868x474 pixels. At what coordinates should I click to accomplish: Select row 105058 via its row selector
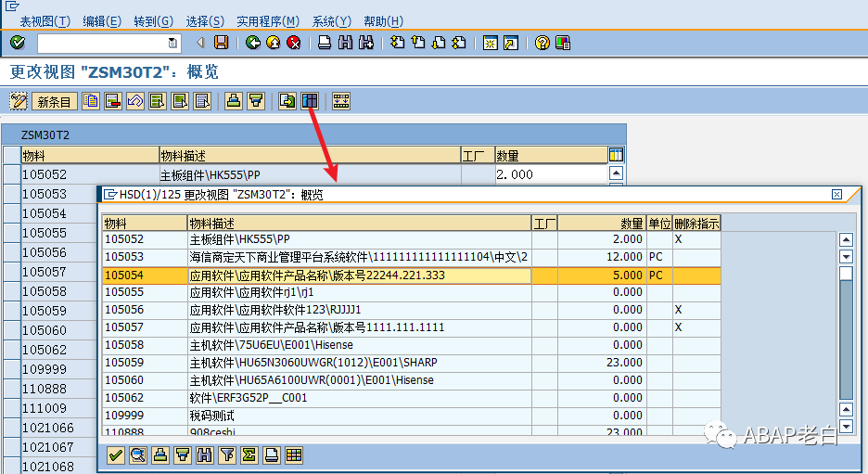click(12, 290)
